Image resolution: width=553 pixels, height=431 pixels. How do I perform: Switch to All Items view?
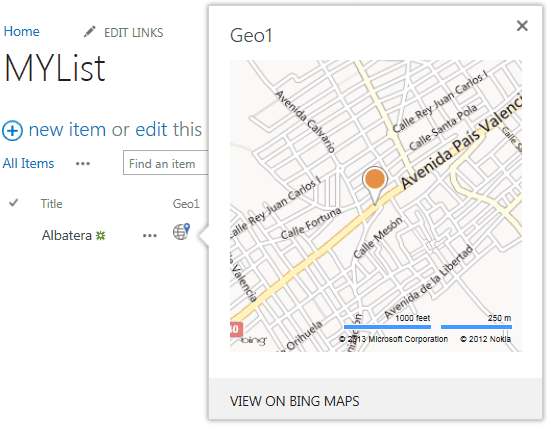click(x=28, y=164)
